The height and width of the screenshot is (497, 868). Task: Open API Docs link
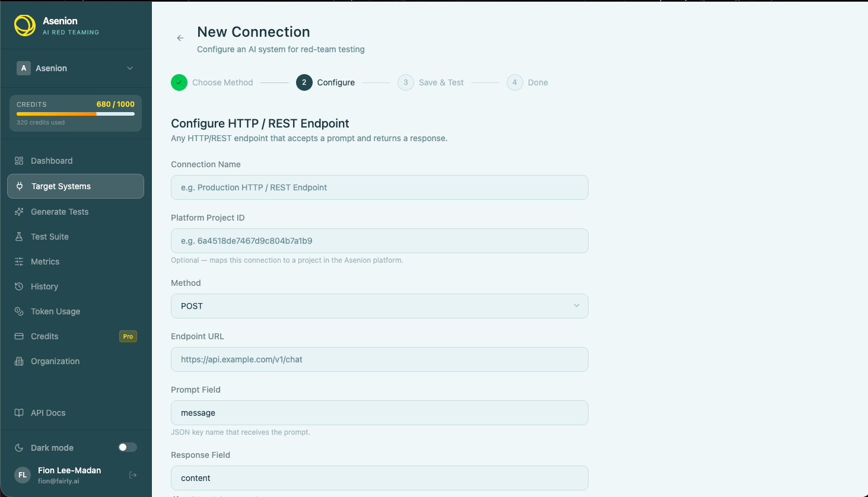[75, 413]
